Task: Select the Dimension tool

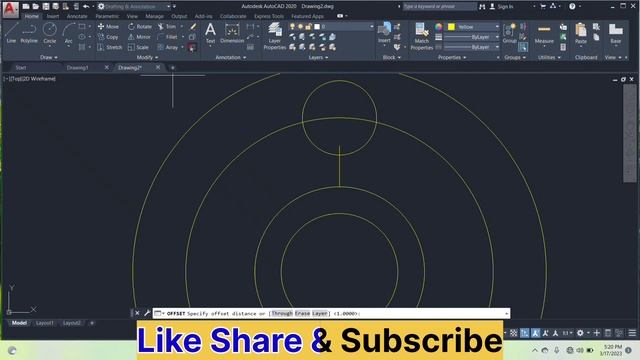Action: [x=232, y=33]
